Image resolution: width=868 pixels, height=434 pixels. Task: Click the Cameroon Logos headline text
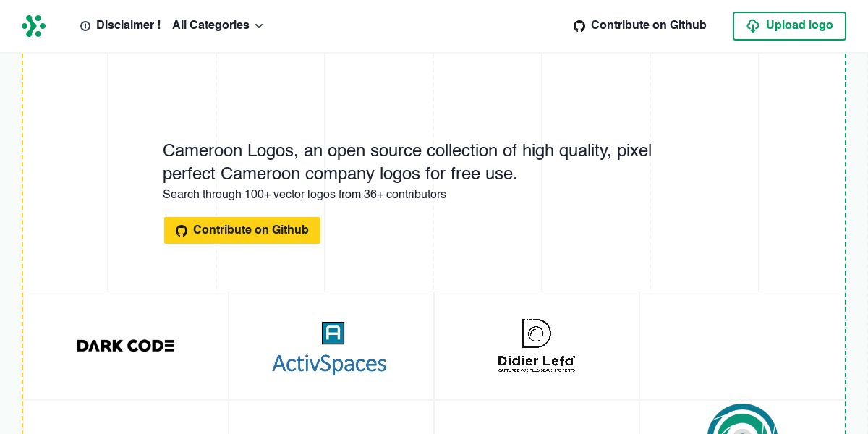pos(407,162)
